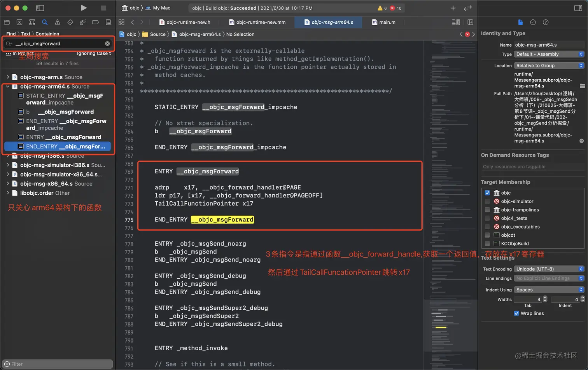The width and height of the screenshot is (588, 370).
Task: Uncheck the objc target membership
Action: pos(487,193)
